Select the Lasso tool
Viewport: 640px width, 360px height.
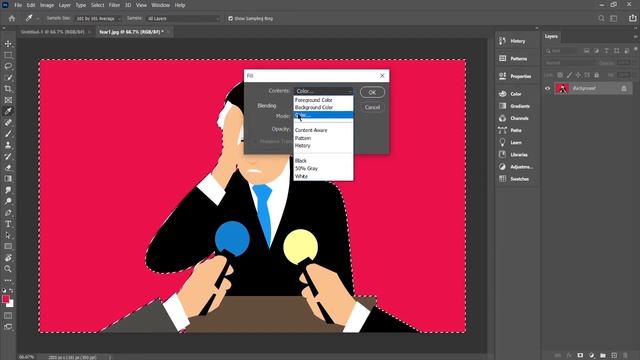tap(8, 66)
